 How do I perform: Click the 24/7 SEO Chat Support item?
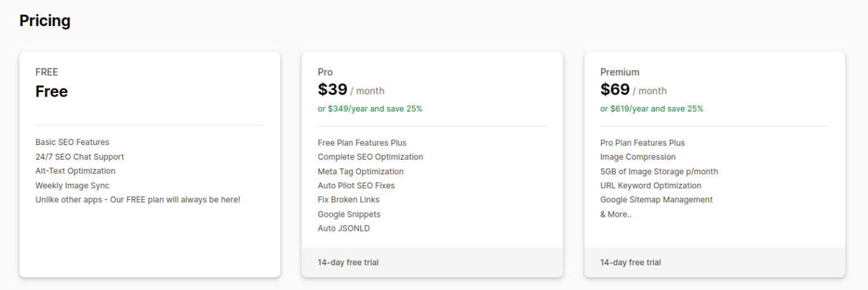(79, 157)
